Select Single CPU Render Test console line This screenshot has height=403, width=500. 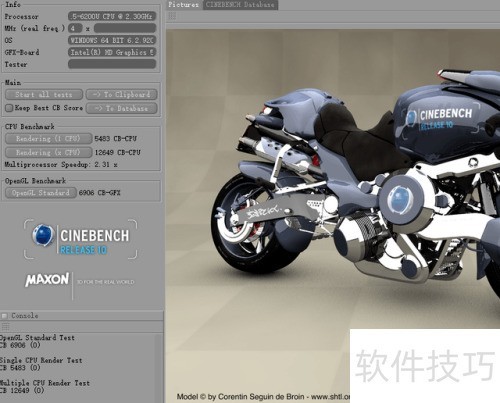pyautogui.click(x=41, y=360)
